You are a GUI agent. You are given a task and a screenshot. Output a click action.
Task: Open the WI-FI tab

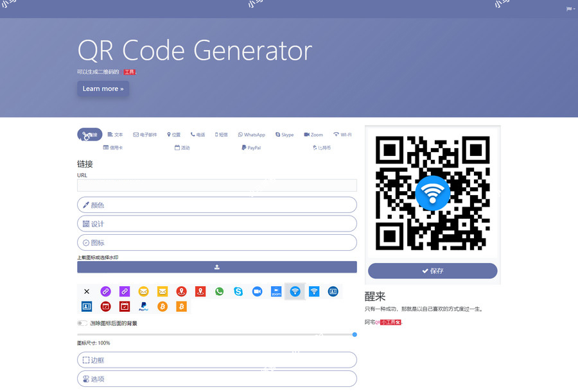coord(342,135)
